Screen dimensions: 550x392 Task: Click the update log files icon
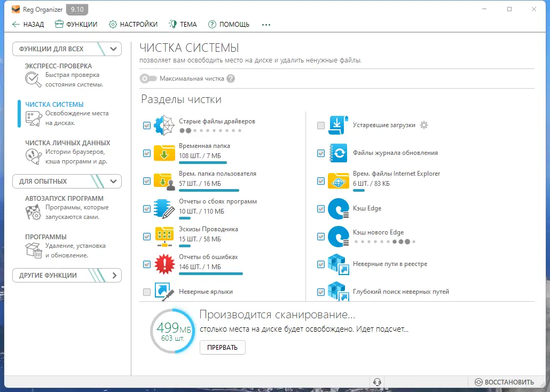point(338,153)
